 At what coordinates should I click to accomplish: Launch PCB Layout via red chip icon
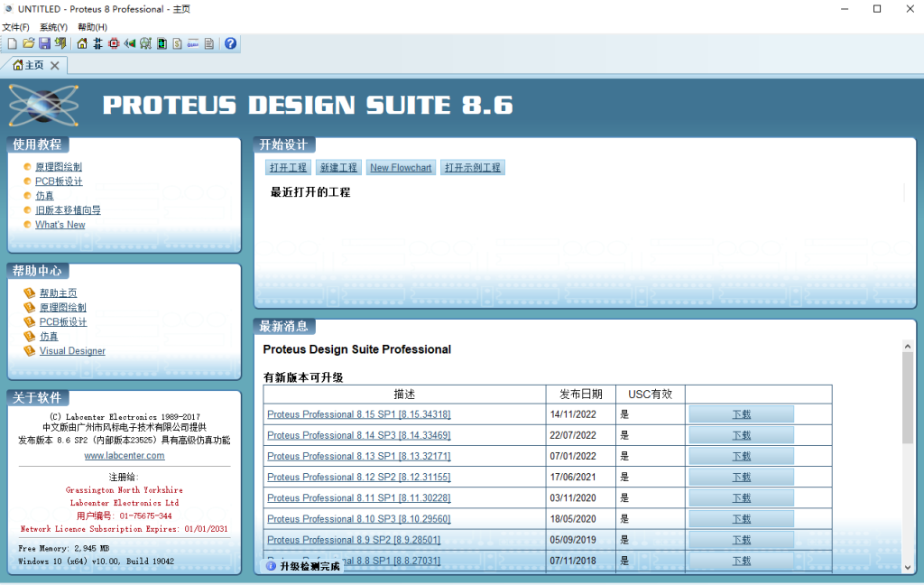114,43
